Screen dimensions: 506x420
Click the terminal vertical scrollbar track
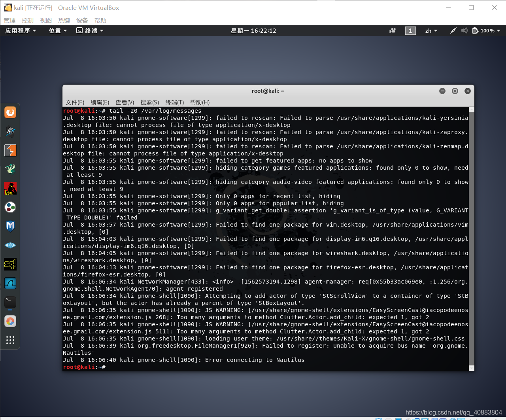click(x=471, y=239)
